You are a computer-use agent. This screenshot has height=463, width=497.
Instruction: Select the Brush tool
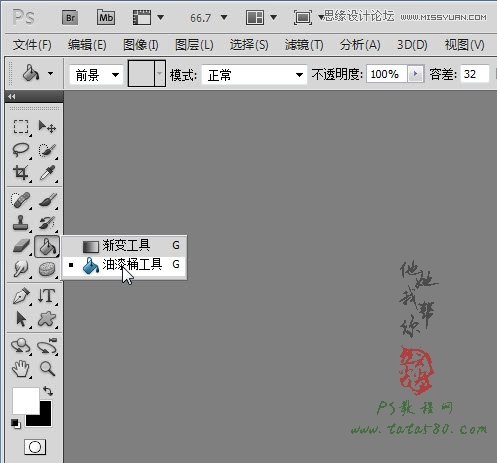[47, 200]
